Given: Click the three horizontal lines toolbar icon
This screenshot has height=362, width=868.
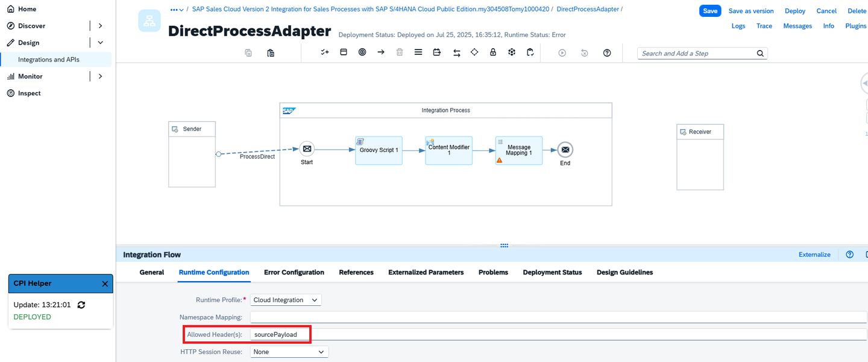Looking at the screenshot, I should tap(418, 52).
